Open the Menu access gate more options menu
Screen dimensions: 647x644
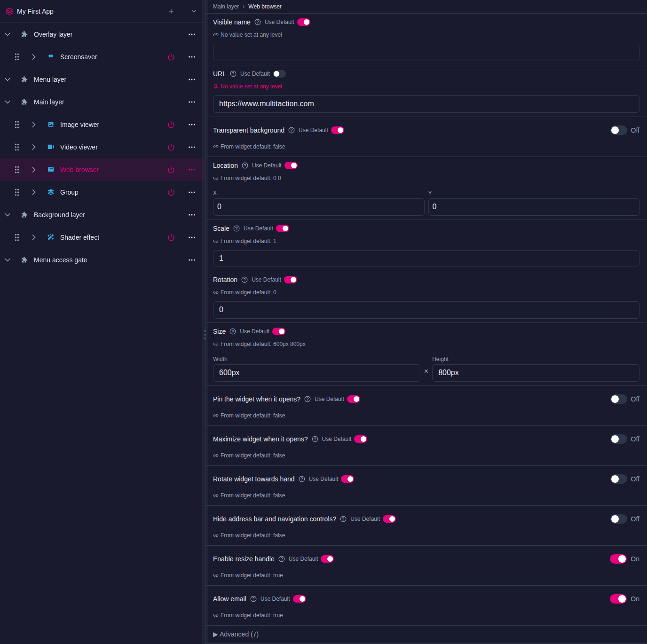click(x=192, y=260)
